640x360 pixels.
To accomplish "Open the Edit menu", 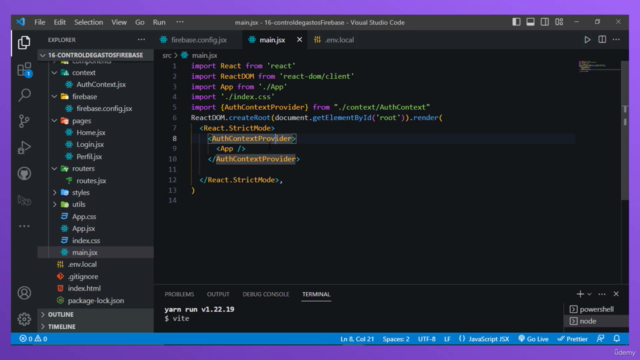I will pos(60,22).
